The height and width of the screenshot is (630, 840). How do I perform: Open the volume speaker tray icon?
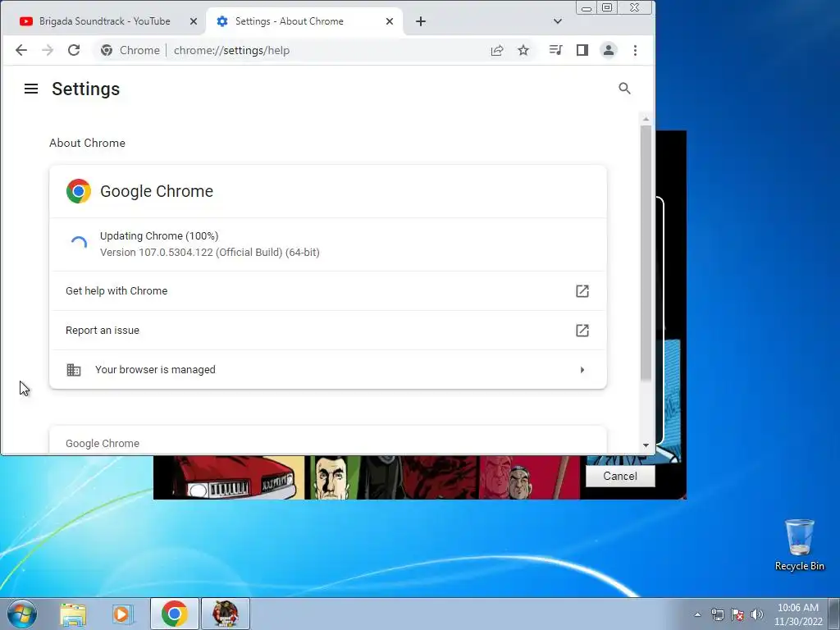pos(757,614)
